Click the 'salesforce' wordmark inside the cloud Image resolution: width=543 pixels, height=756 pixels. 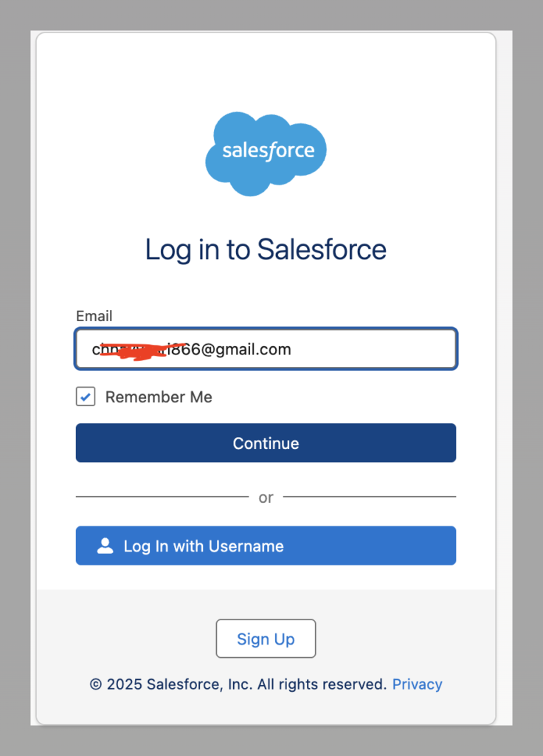point(269,151)
